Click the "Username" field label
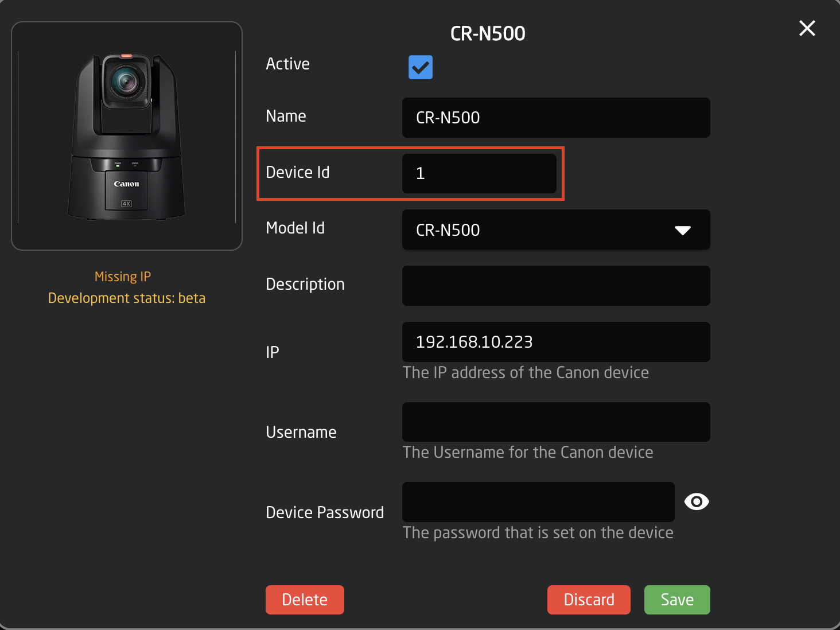The height and width of the screenshot is (630, 840). point(301,432)
